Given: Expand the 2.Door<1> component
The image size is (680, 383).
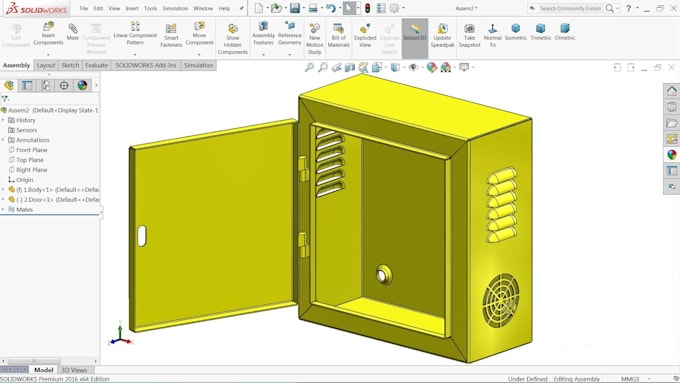Looking at the screenshot, I should 3,200.
